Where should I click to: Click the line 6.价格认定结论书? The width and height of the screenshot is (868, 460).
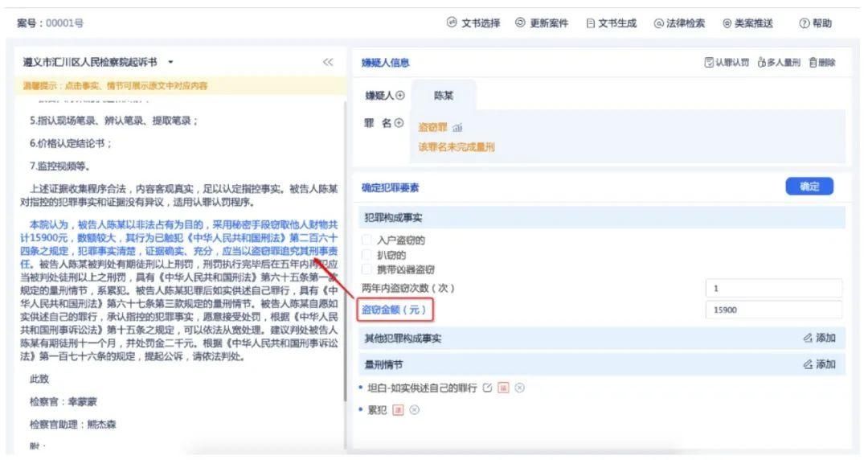[x=70, y=143]
